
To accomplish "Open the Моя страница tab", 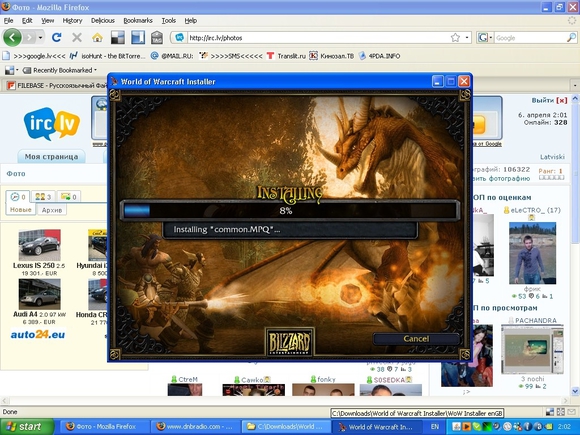I will [x=51, y=156].
